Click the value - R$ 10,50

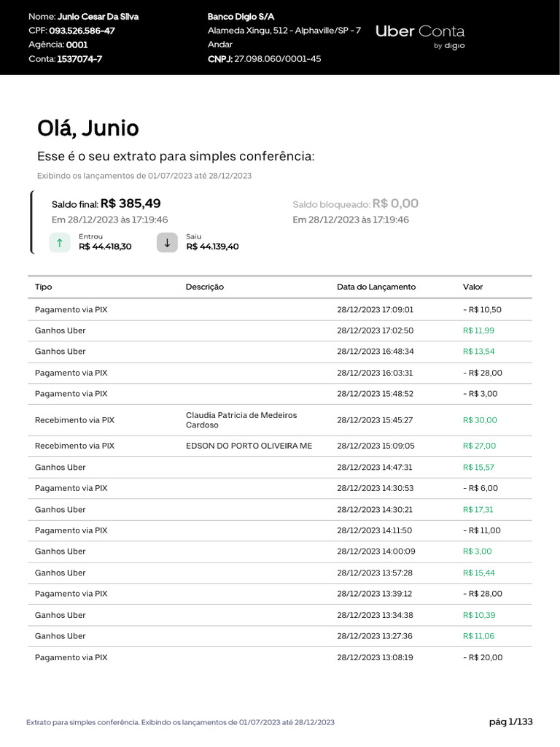click(483, 309)
